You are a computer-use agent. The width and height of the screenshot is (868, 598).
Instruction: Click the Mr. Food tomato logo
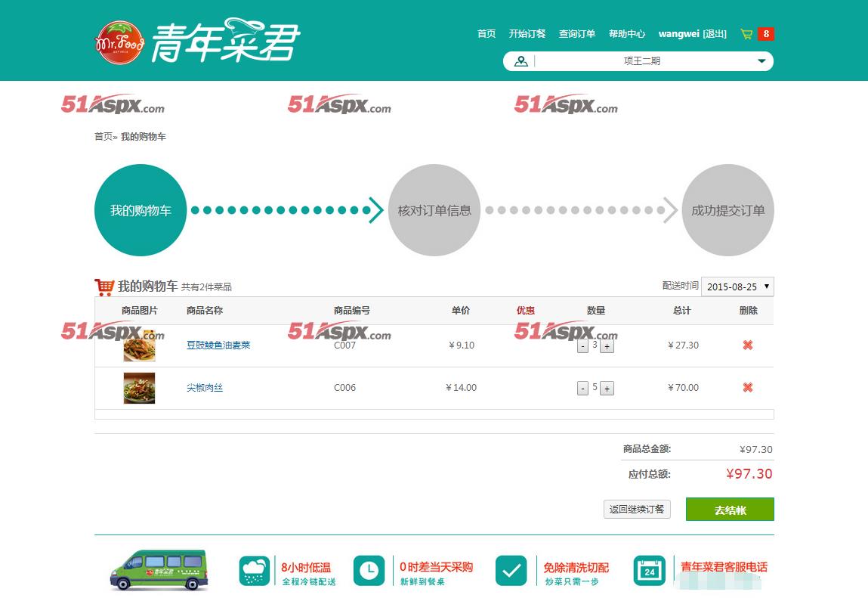point(119,42)
